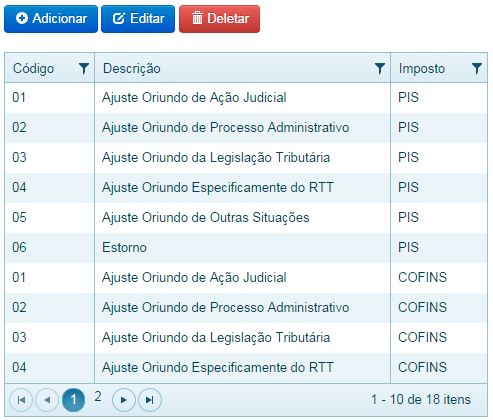Select row 'Ajuste Oriundo de Outras Situações'

point(246,218)
